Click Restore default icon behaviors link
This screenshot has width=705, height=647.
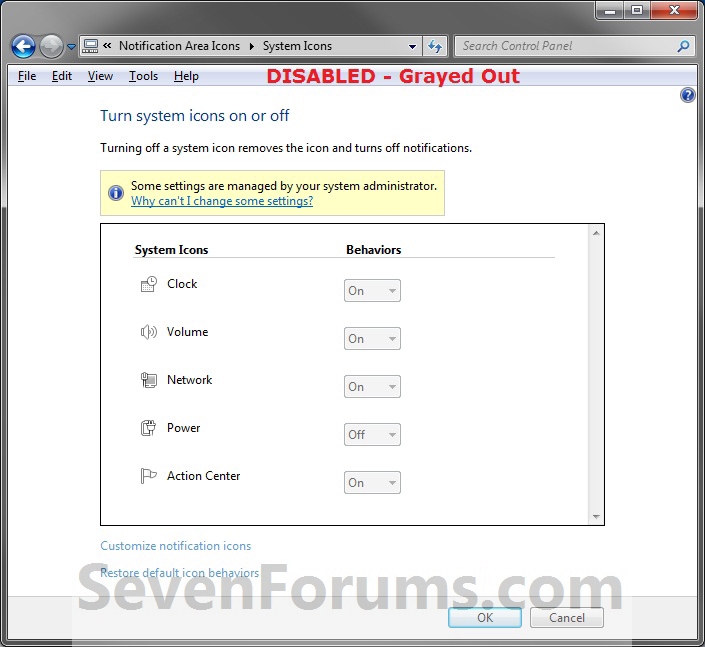click(x=179, y=573)
